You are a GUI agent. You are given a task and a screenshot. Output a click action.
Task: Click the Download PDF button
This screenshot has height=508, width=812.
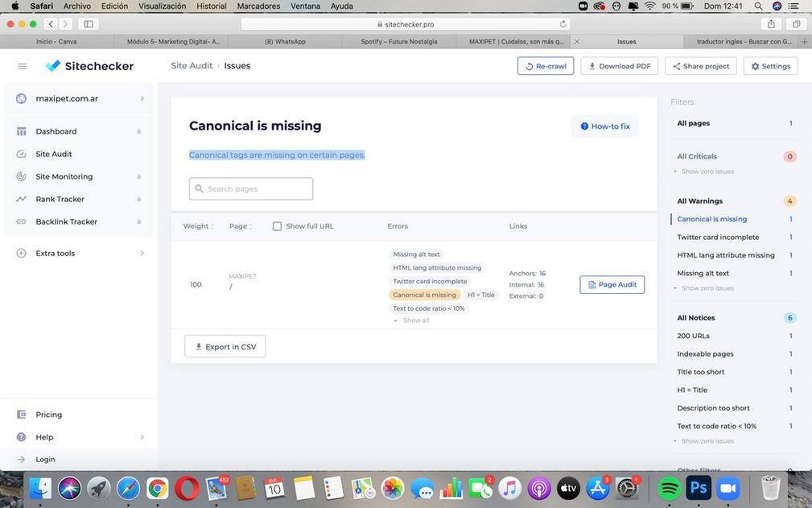tap(620, 66)
